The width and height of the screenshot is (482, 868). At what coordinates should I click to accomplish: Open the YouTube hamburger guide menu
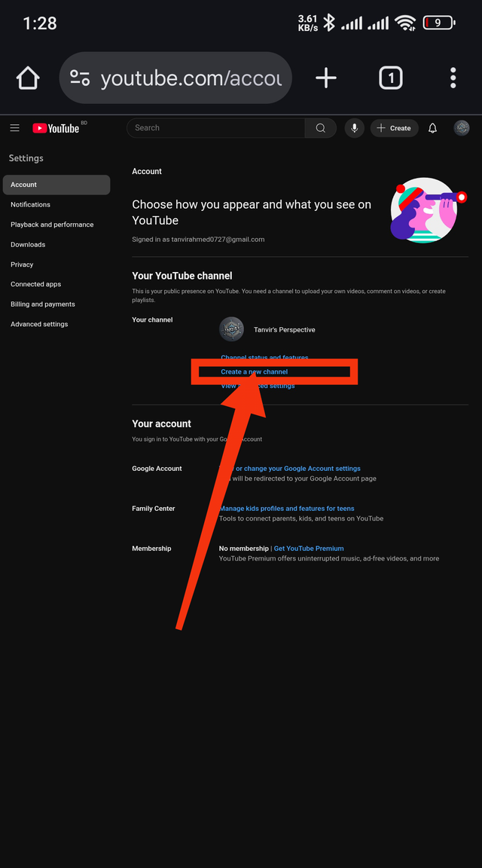pyautogui.click(x=15, y=128)
